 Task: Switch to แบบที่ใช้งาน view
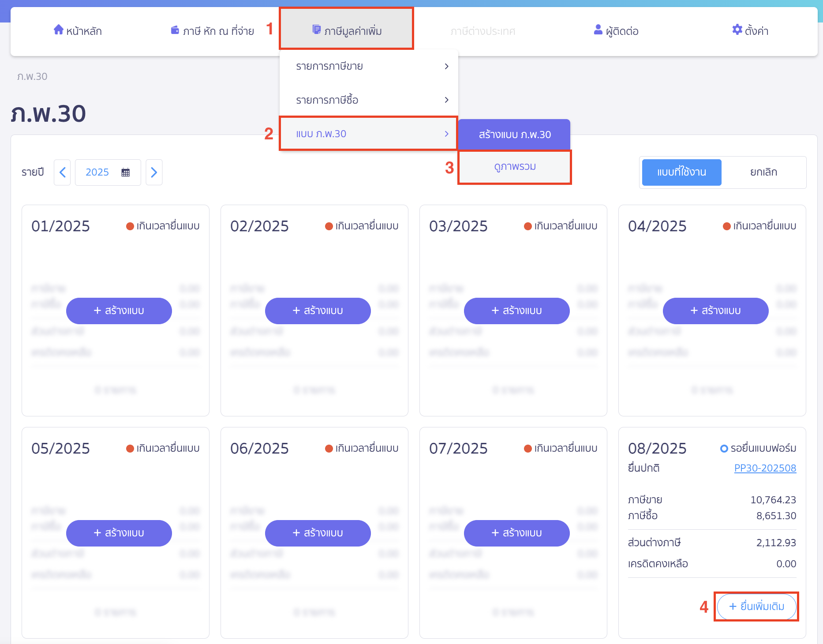point(681,172)
